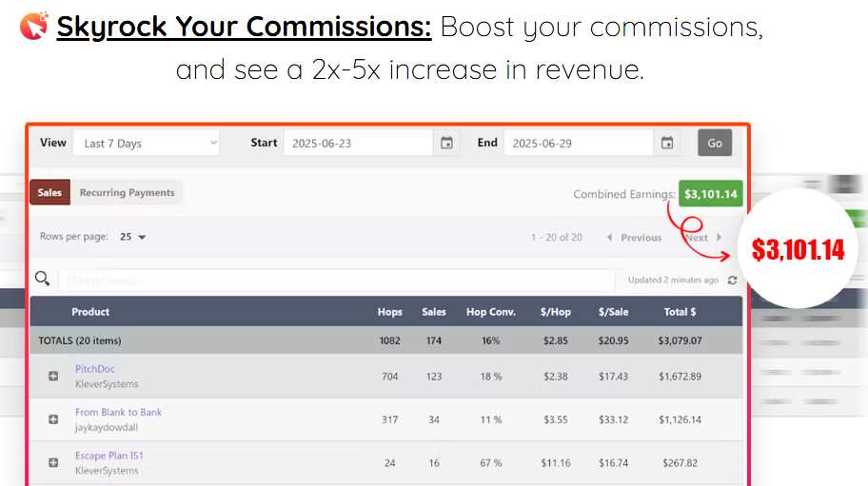Click the rocket logo icon beside the heading

point(33,26)
